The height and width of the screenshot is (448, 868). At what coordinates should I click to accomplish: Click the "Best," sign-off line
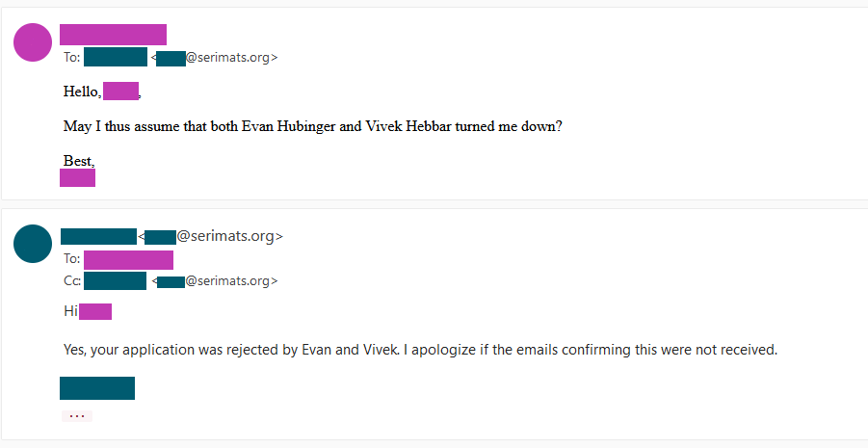(x=79, y=161)
